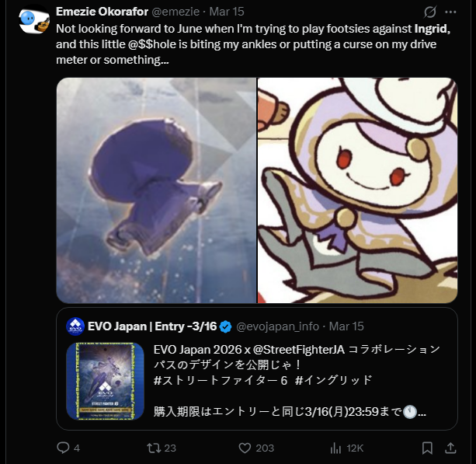
Task: Bookmark this post
Action: click(x=427, y=448)
